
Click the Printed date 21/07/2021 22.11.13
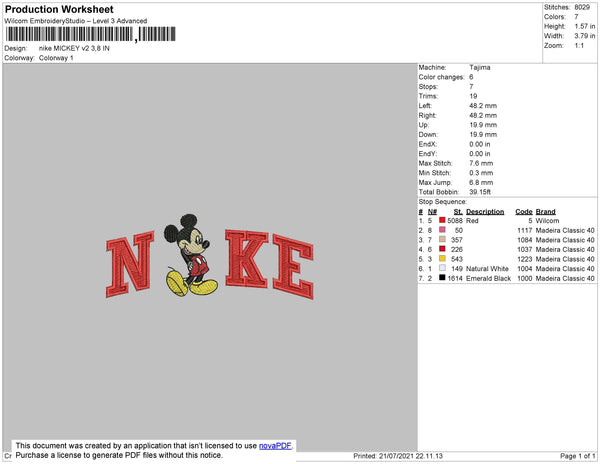pyautogui.click(x=398, y=456)
